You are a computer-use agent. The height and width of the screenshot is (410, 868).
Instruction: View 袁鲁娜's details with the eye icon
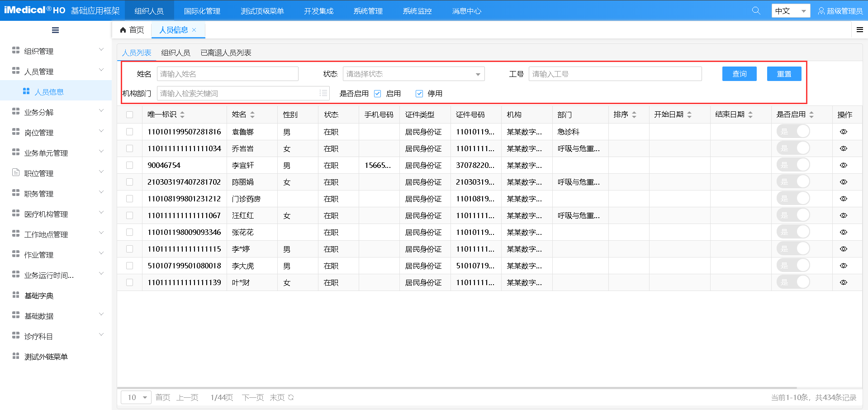844,132
